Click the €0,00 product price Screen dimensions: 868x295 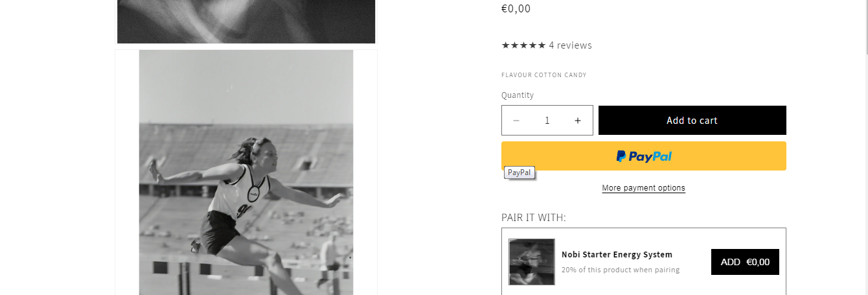(516, 8)
